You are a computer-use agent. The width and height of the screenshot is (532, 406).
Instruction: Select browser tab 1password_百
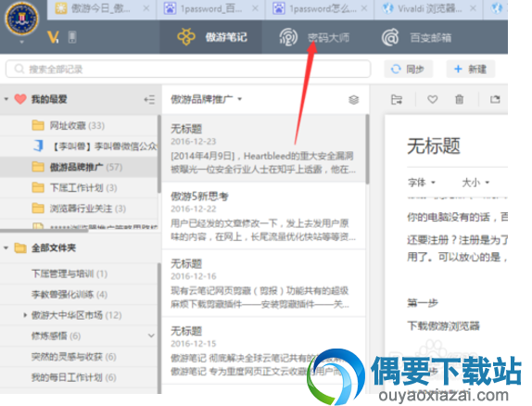tap(211, 8)
